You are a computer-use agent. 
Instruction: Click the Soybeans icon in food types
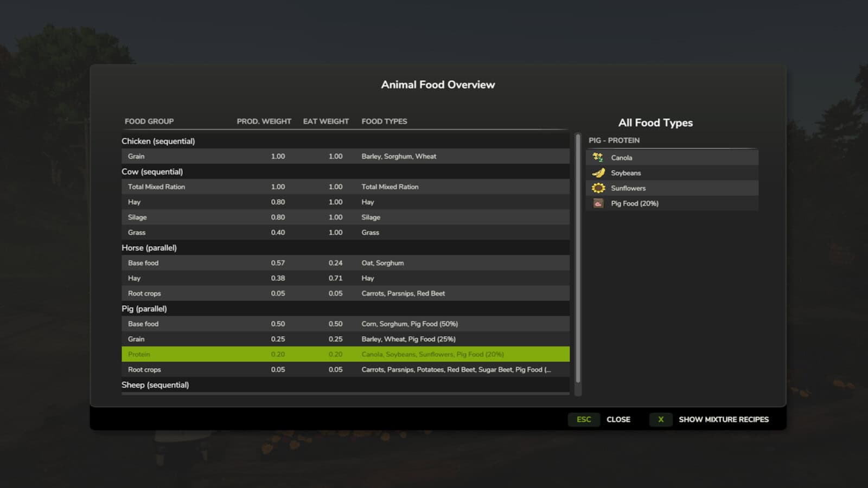pyautogui.click(x=598, y=173)
